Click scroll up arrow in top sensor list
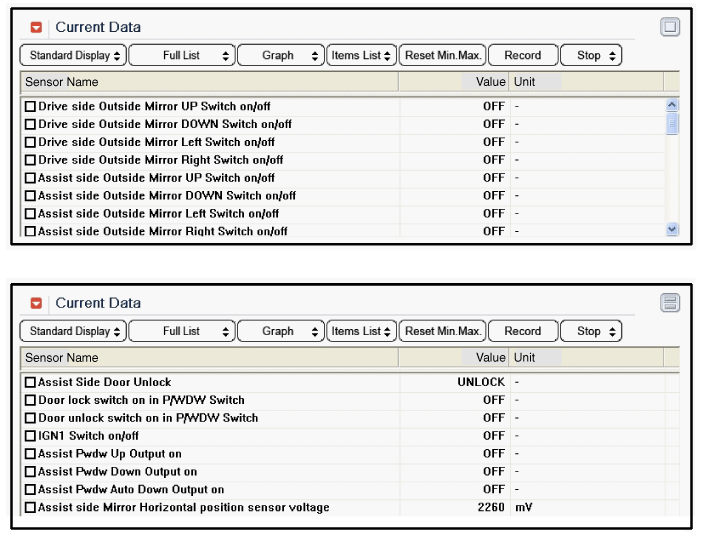 (x=671, y=105)
